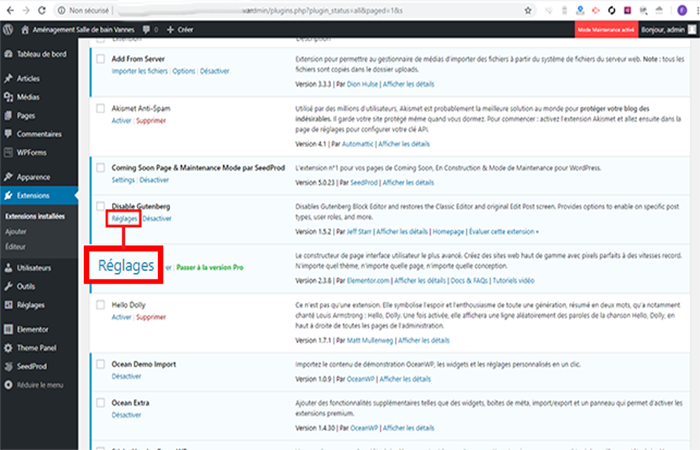The width and height of the screenshot is (700, 450).
Task: Tick the Coming Soon Page checkbox
Action: click(x=101, y=168)
